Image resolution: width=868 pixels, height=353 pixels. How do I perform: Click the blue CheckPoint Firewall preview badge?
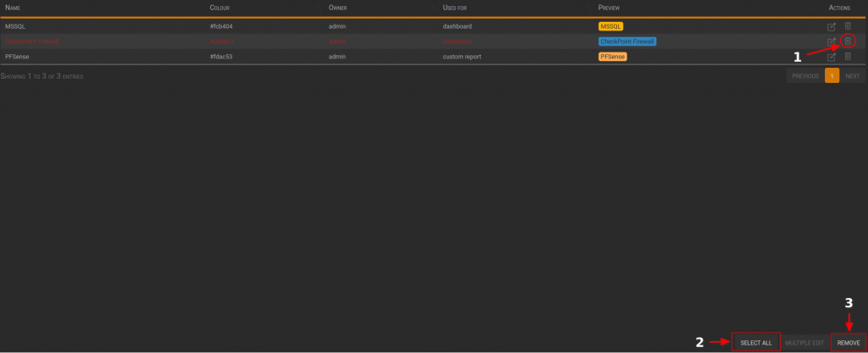pos(627,41)
